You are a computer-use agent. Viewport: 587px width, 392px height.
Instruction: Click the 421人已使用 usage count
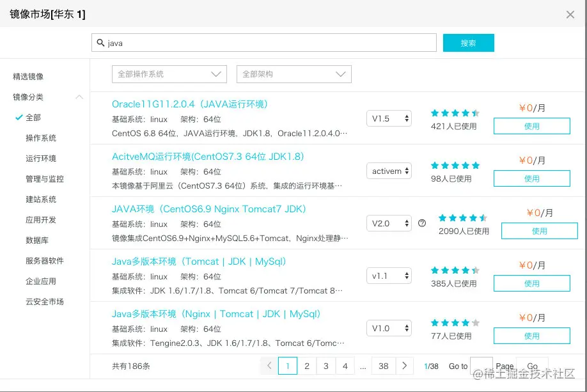tap(454, 127)
